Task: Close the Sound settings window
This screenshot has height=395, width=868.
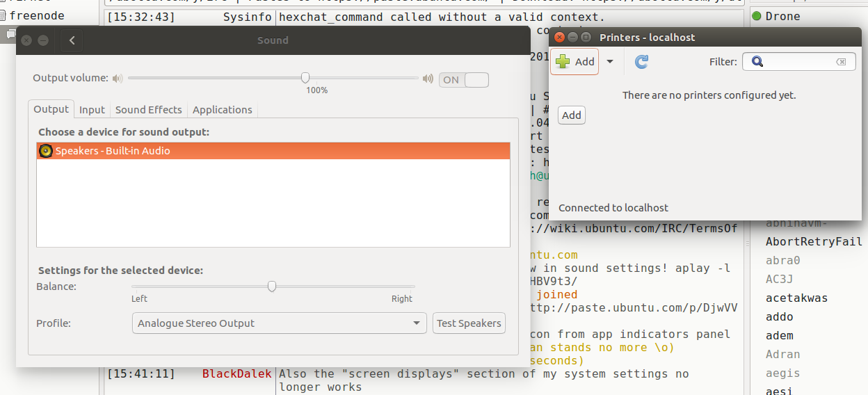Action: click(27, 41)
